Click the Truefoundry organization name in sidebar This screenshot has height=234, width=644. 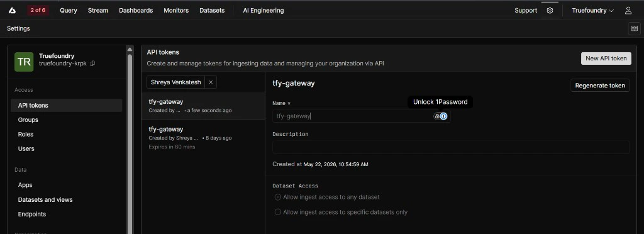(x=57, y=56)
